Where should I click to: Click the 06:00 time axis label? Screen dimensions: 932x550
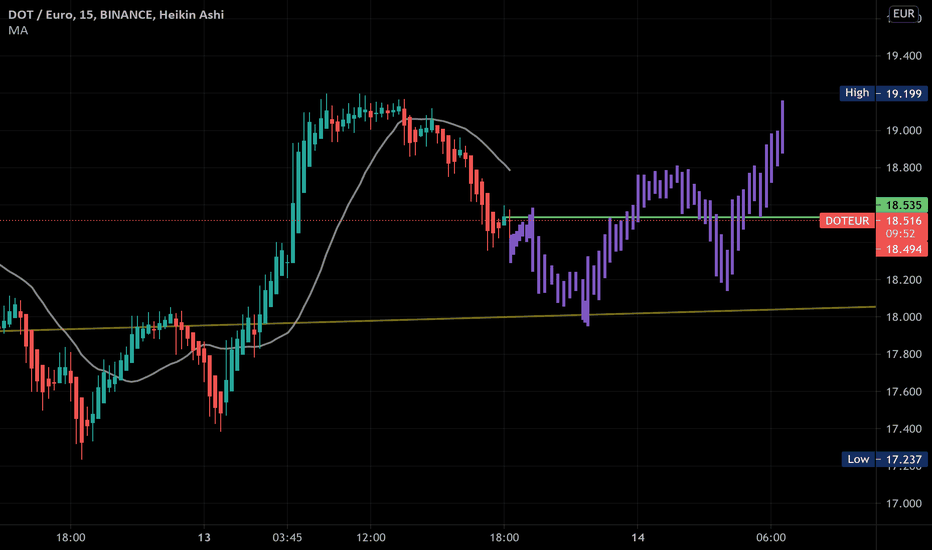pyautogui.click(x=771, y=538)
